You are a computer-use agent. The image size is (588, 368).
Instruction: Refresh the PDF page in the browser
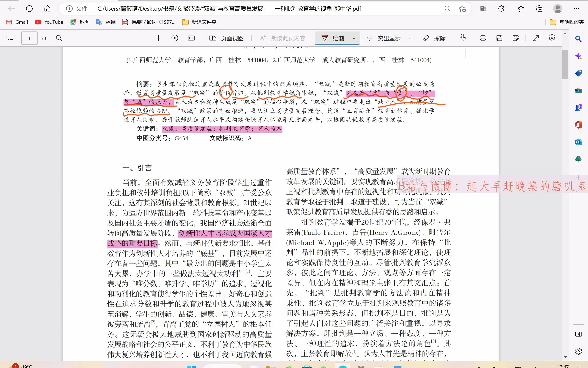click(x=29, y=9)
